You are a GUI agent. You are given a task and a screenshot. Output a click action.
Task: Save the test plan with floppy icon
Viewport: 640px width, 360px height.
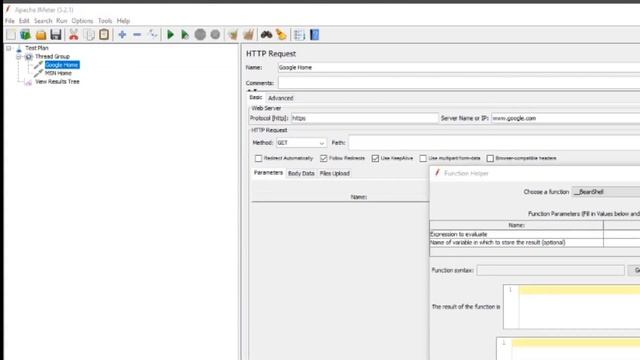point(56,35)
